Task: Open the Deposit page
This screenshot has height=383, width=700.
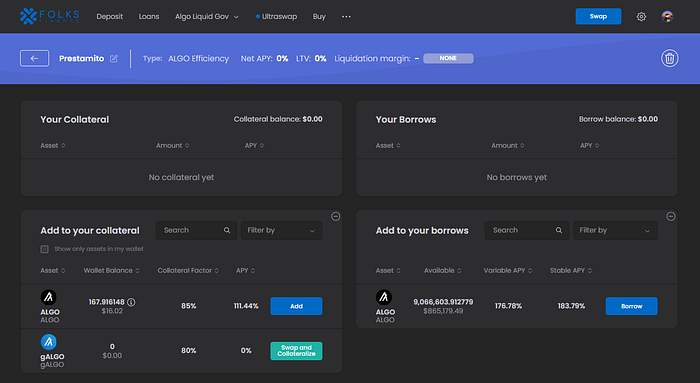Action: point(109,17)
